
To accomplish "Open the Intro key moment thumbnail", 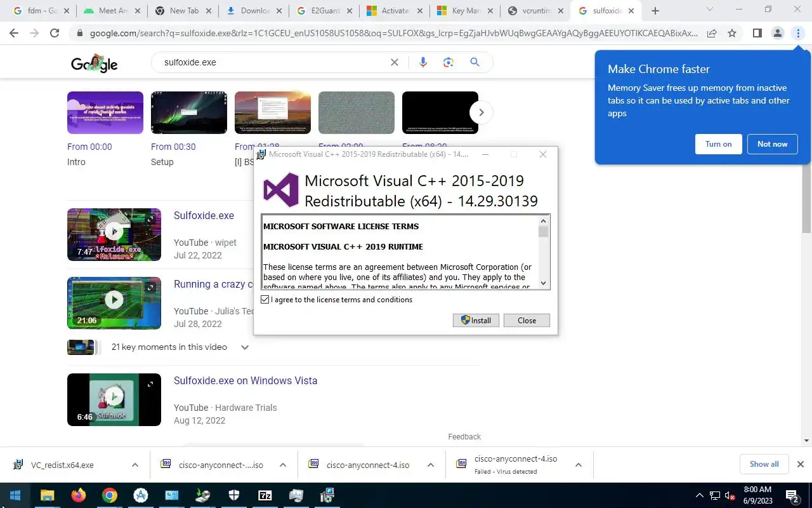I will [105, 112].
